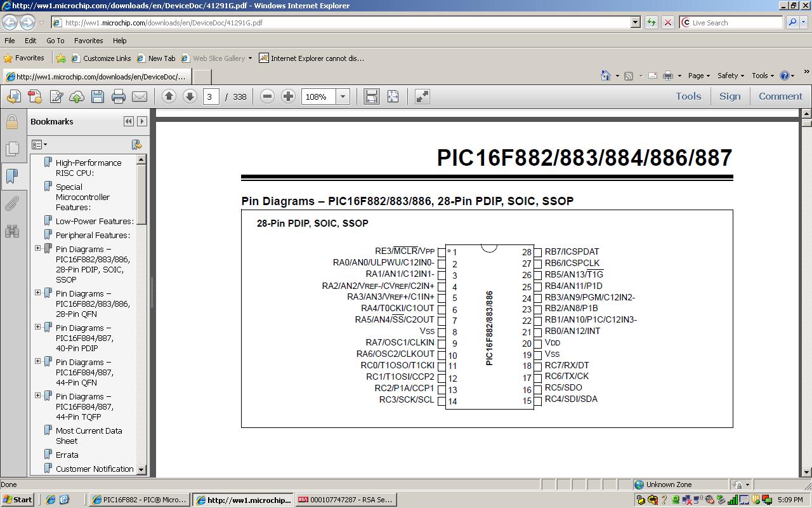Image resolution: width=812 pixels, height=508 pixels.
Task: Click the IE Help question mark icon
Action: [x=785, y=76]
